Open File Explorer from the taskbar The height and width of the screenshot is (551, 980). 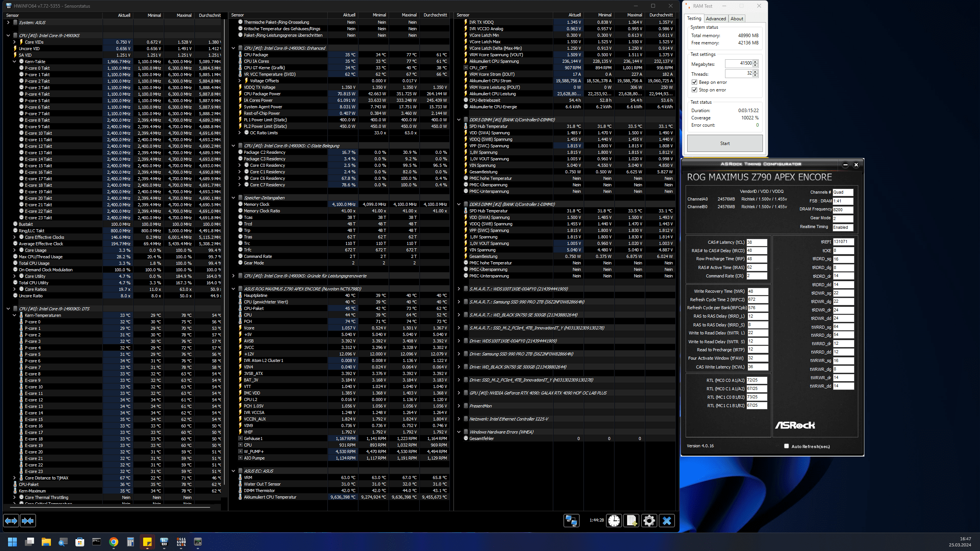(x=46, y=542)
